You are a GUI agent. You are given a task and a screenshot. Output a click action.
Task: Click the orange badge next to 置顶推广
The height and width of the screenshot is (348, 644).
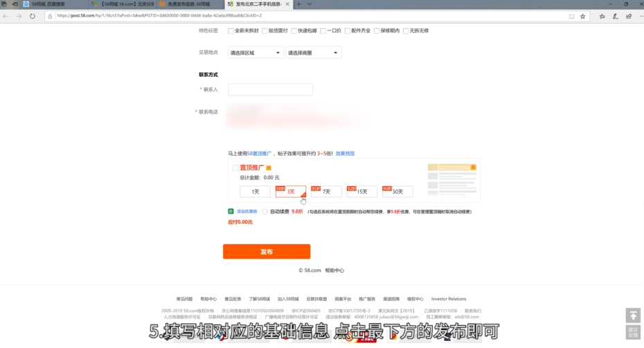pyautogui.click(x=269, y=167)
